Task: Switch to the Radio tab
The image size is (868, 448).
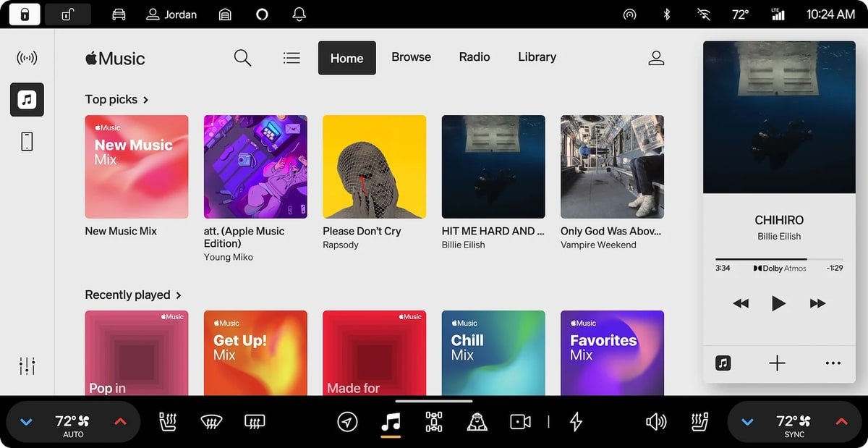Action: [x=475, y=56]
